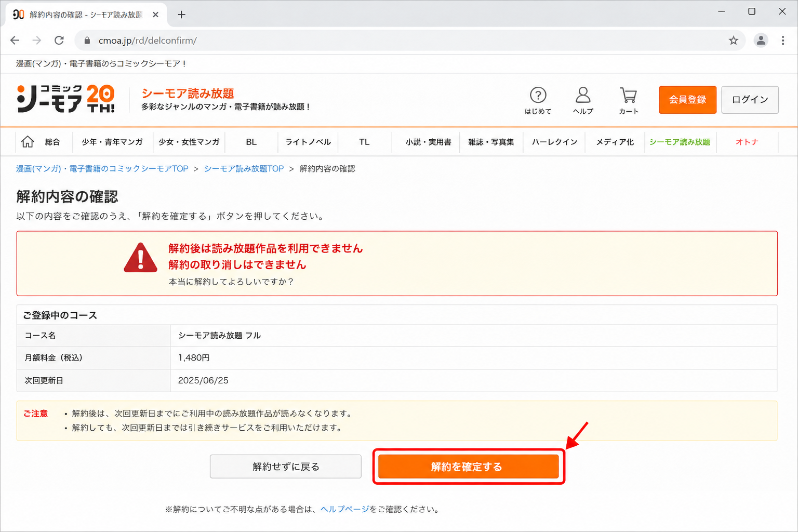Select the 総合 navigation item
Image resolution: width=798 pixels, height=532 pixels.
(x=52, y=142)
